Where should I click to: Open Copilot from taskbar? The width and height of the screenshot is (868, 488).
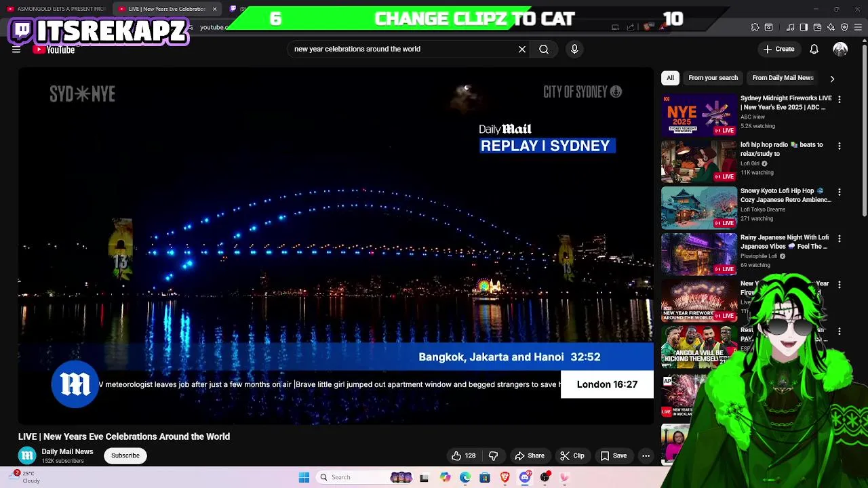pos(445,477)
